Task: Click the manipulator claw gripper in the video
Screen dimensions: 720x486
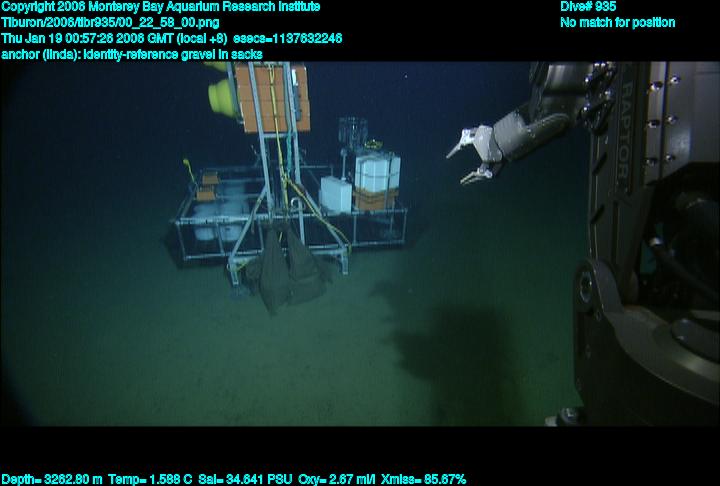Action: click(475, 155)
